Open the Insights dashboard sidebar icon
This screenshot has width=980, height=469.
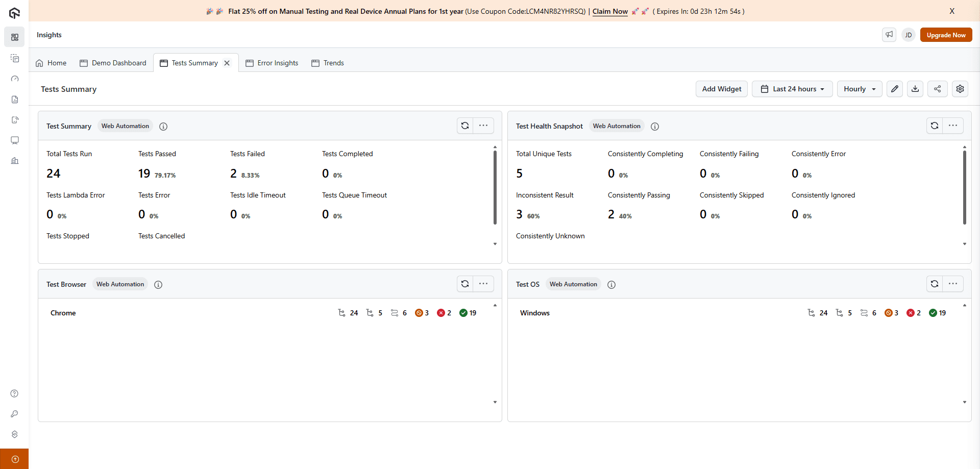[14, 37]
